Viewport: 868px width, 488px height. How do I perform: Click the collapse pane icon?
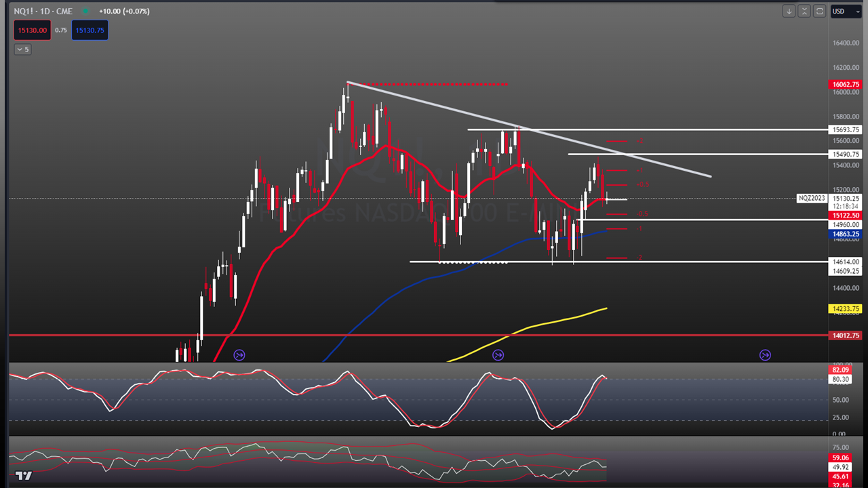click(804, 11)
